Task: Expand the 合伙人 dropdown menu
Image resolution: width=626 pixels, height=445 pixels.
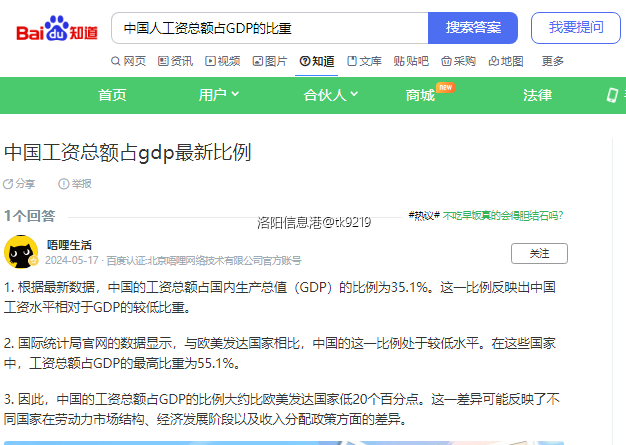Action: 331,95
